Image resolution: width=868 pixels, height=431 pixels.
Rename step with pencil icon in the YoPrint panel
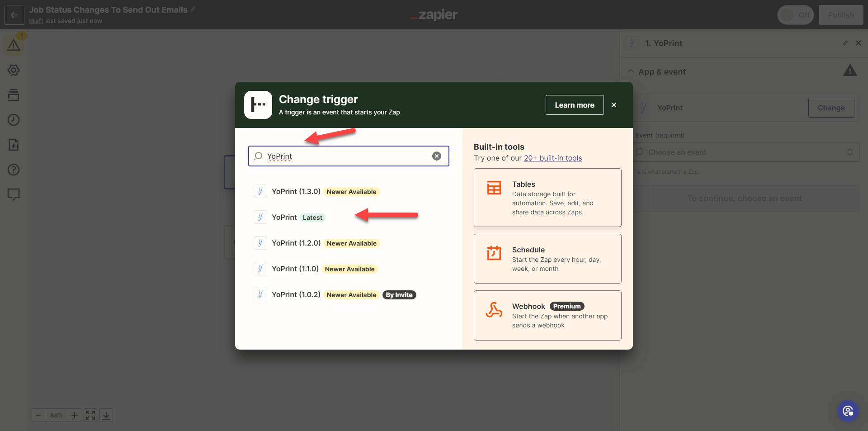[845, 43]
